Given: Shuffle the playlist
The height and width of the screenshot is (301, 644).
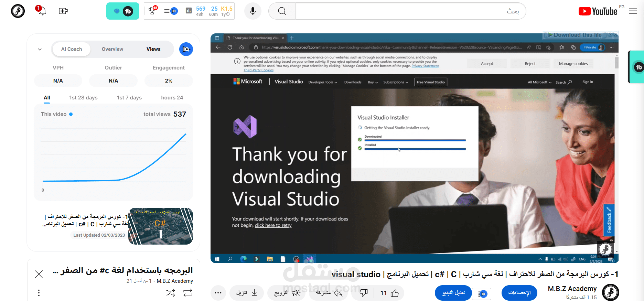Looking at the screenshot, I should pyautogui.click(x=170, y=293).
